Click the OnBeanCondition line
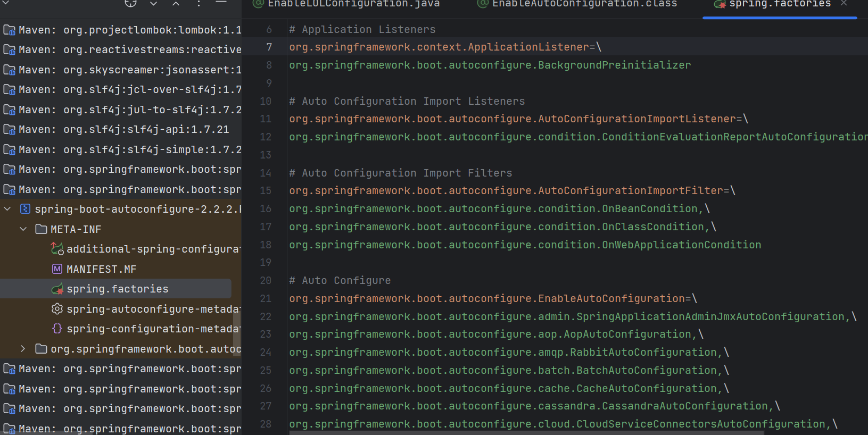This screenshot has height=435, width=868. [499, 208]
